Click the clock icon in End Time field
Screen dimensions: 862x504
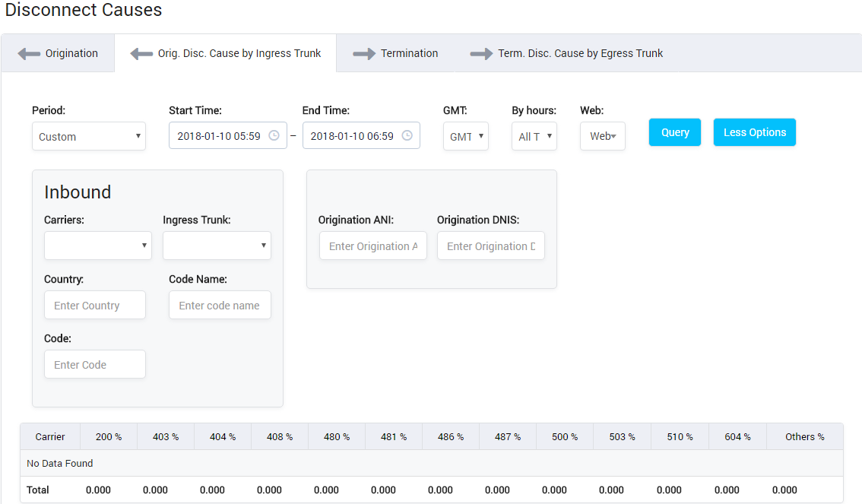point(407,136)
